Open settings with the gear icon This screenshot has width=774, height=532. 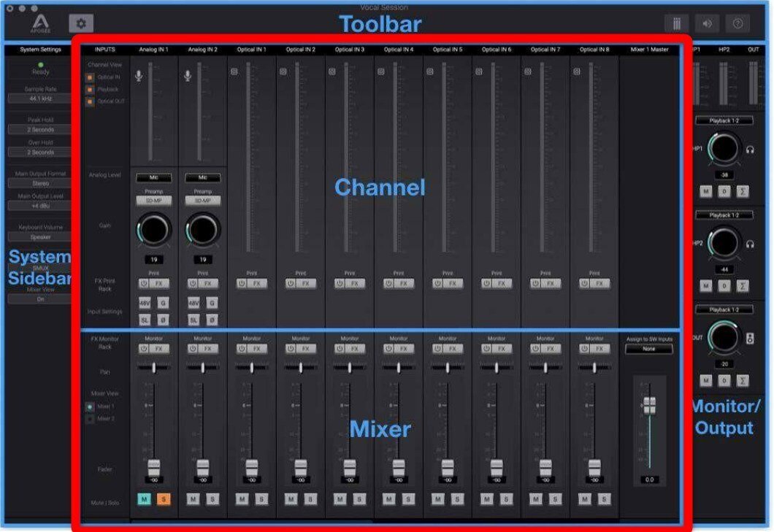tap(82, 22)
